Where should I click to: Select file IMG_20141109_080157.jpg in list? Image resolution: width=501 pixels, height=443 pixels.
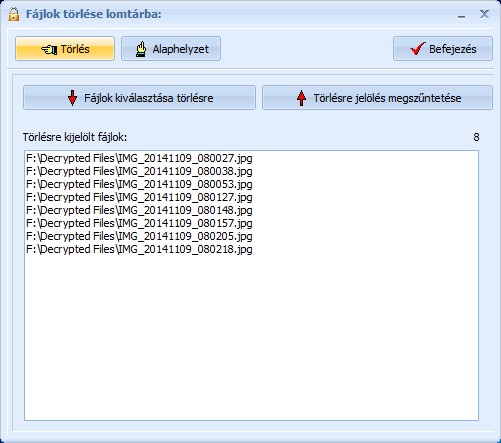pyautogui.click(x=139, y=223)
